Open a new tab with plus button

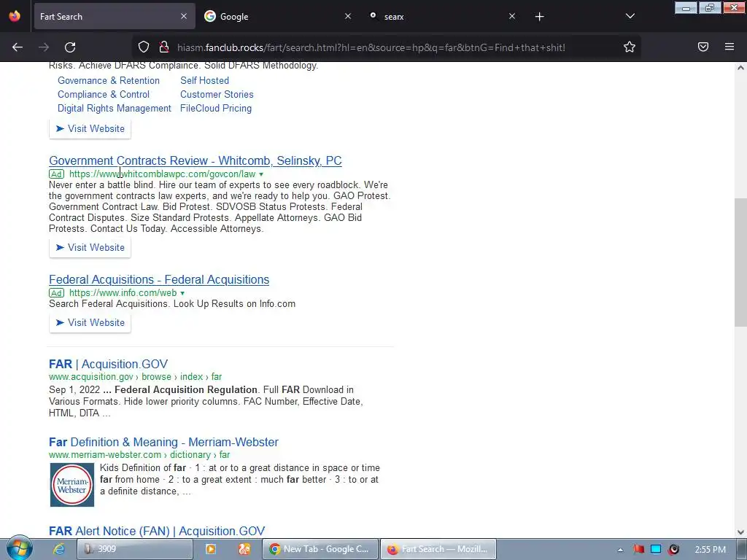(x=539, y=17)
